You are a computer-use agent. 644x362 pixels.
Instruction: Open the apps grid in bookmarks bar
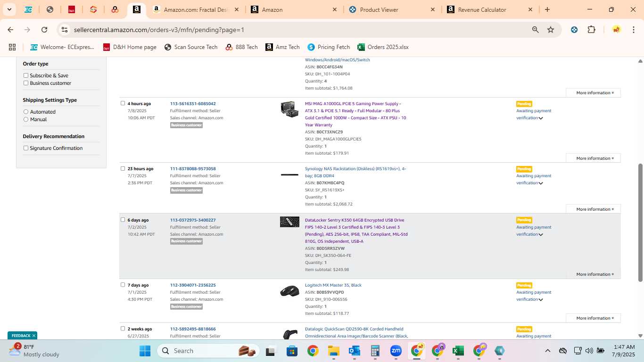(12, 47)
